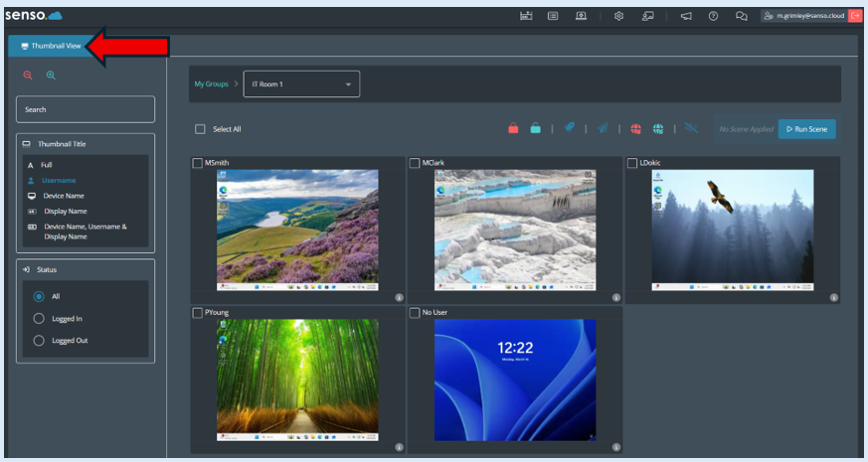Select the Logged Out status radio
This screenshot has width=868, height=462.
click(40, 341)
